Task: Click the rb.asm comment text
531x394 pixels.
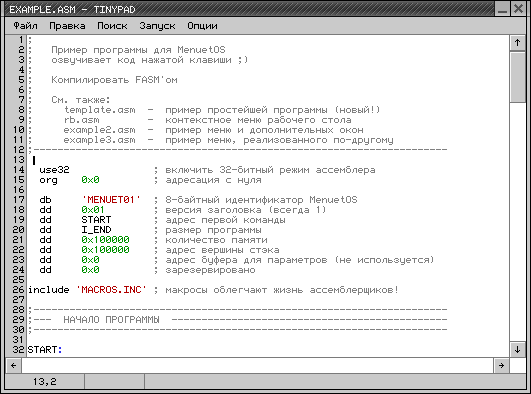Action: point(81,120)
